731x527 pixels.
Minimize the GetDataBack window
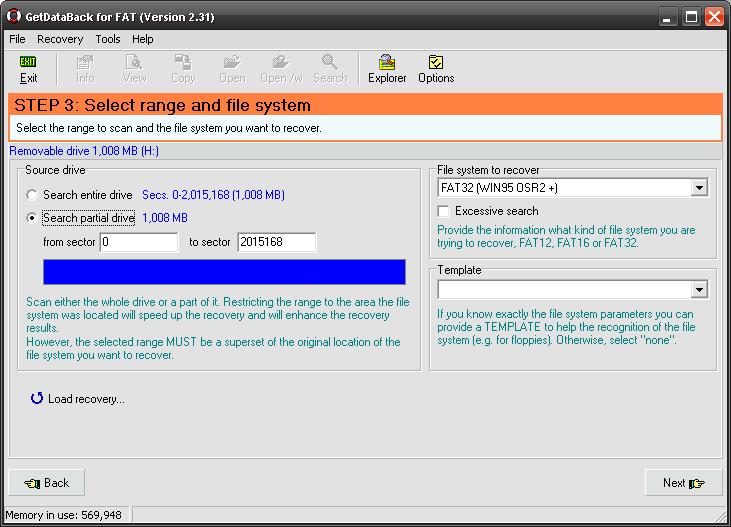(667, 17)
